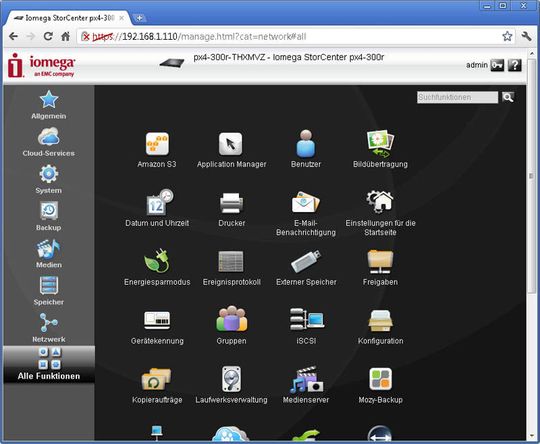540x444 pixels.
Task: Select the Allgemein category
Action: point(49,105)
